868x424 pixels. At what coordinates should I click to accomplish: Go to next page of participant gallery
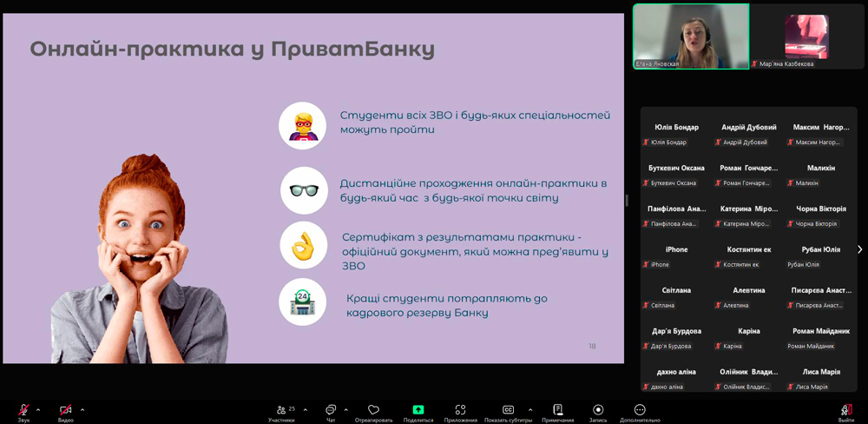pyautogui.click(x=859, y=249)
